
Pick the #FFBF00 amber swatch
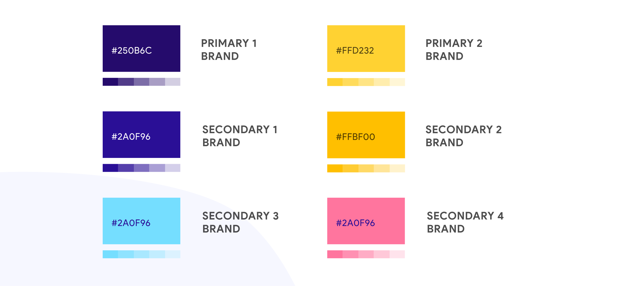click(366, 135)
